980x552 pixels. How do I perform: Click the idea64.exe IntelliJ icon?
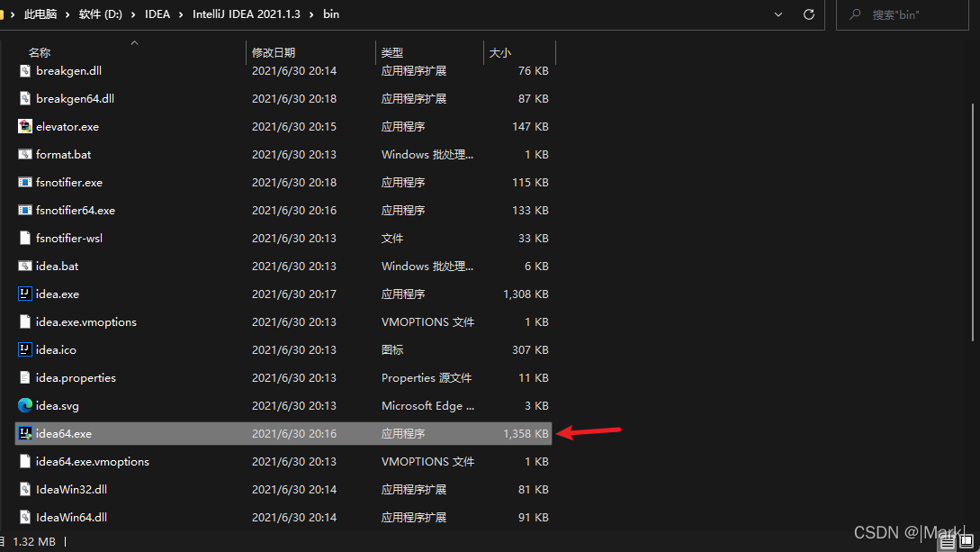click(x=24, y=433)
